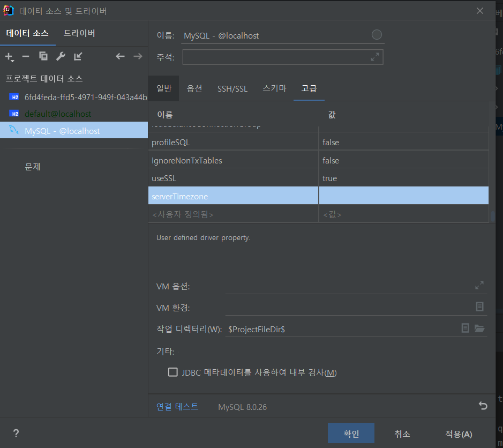Select the ignoreNonTxTables property
Image resolution: width=503 pixels, height=448 pixels.
click(233, 160)
